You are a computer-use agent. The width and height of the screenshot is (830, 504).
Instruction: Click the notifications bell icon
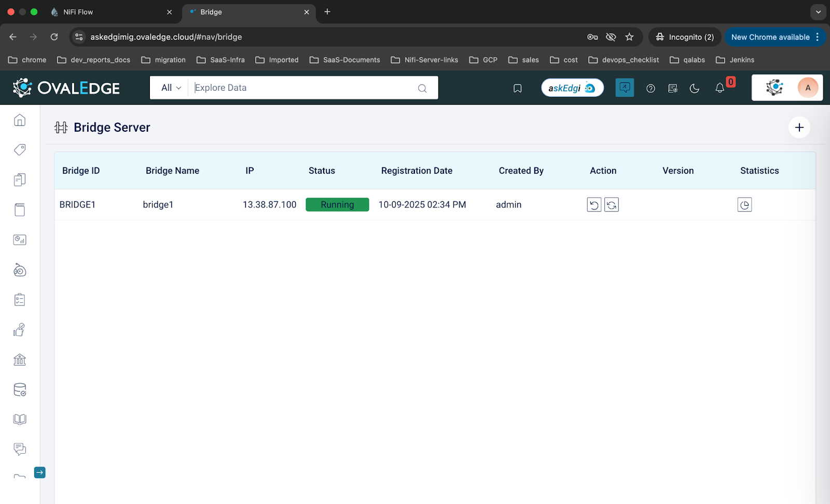tap(720, 88)
